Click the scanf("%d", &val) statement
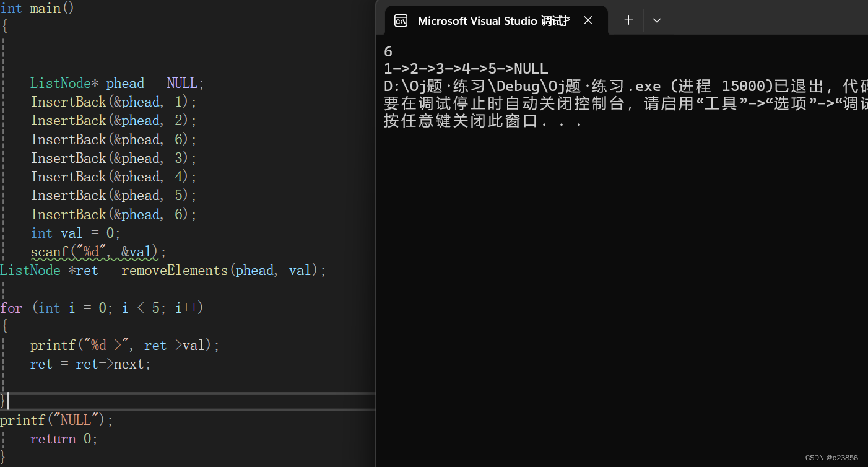Image resolution: width=868 pixels, height=467 pixels. 99,252
